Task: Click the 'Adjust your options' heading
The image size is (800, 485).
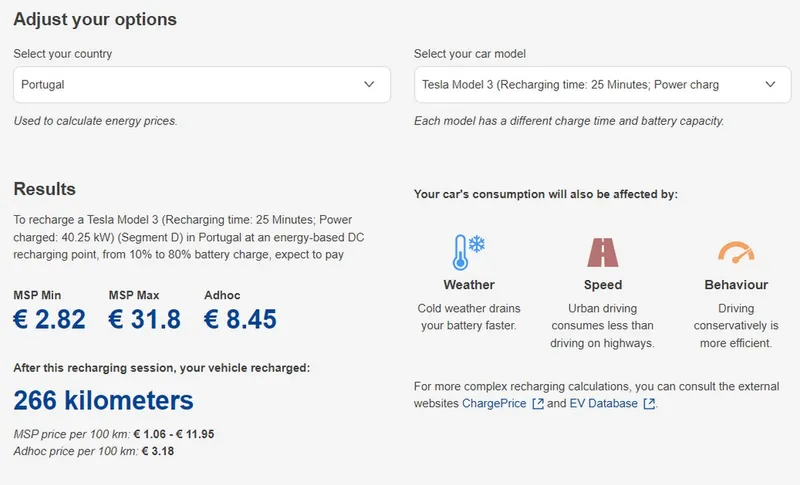Action: click(x=95, y=20)
